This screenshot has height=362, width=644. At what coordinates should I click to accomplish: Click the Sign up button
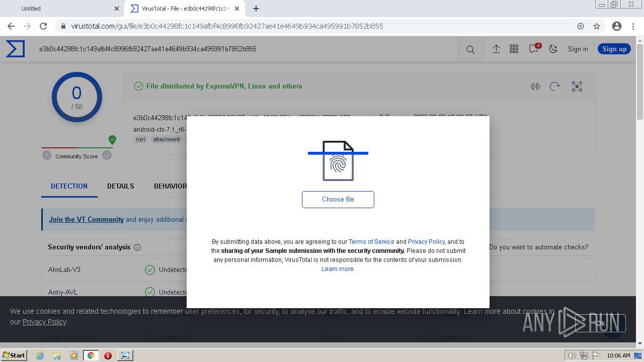[x=614, y=49]
